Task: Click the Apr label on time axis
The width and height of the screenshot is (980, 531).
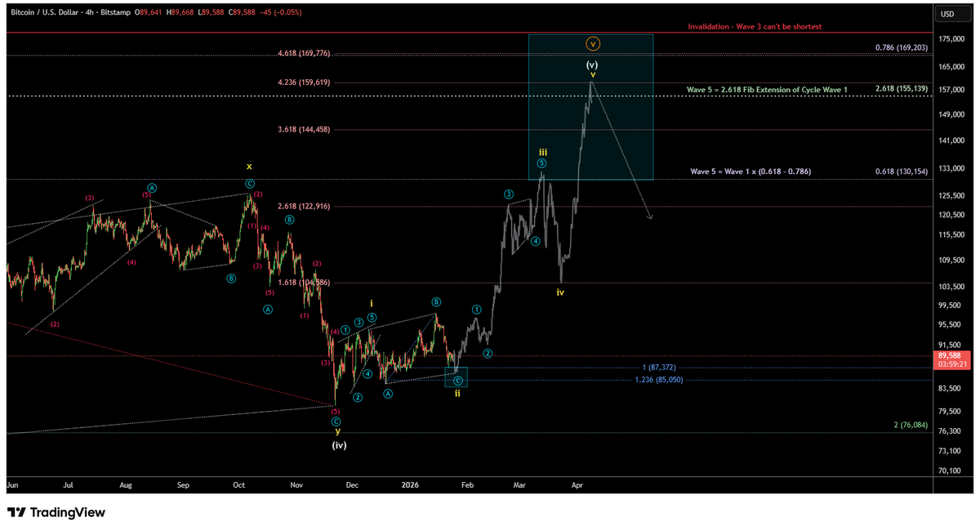Action: pos(577,484)
